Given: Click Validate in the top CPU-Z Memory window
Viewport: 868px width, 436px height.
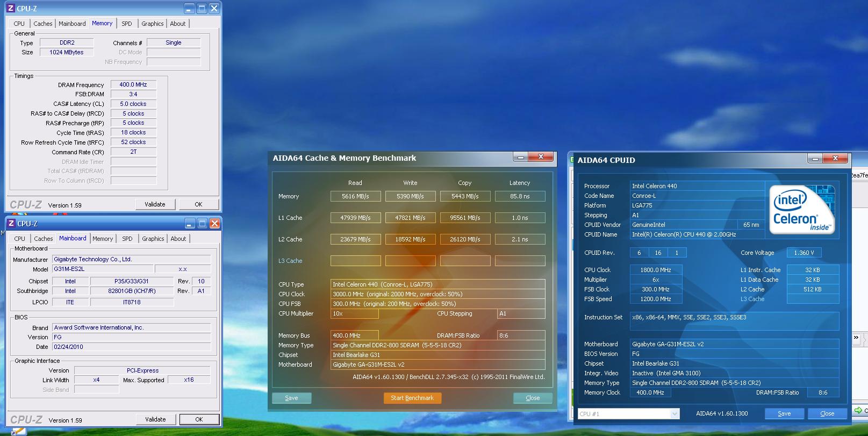Looking at the screenshot, I should (x=155, y=204).
